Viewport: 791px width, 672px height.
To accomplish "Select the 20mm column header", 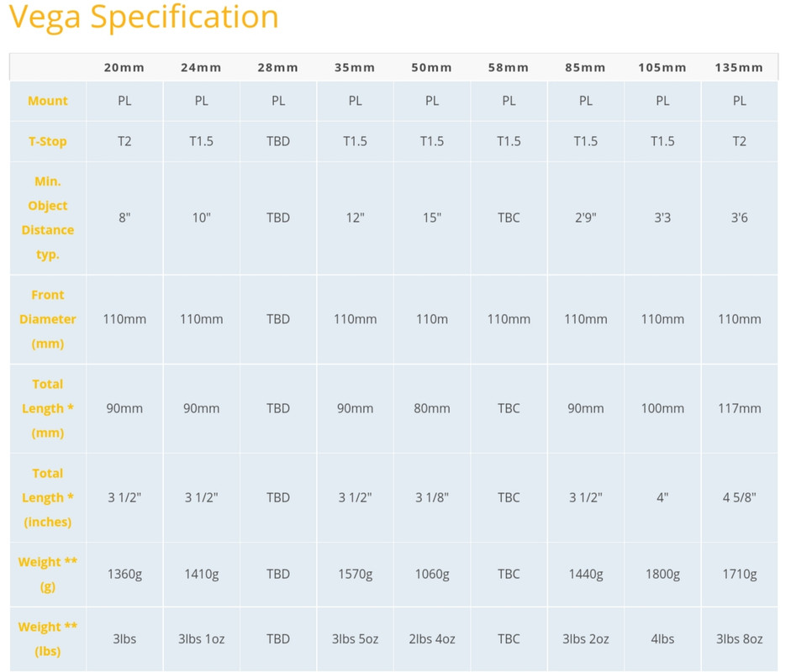I will (x=124, y=67).
